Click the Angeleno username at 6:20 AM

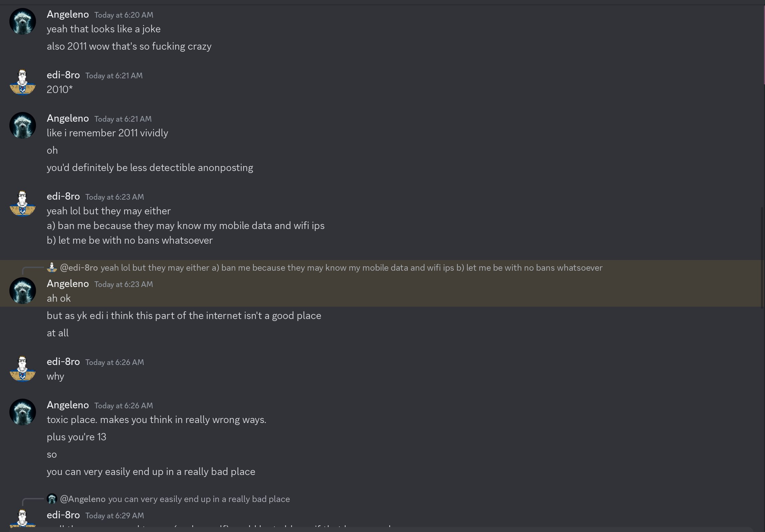tap(68, 14)
